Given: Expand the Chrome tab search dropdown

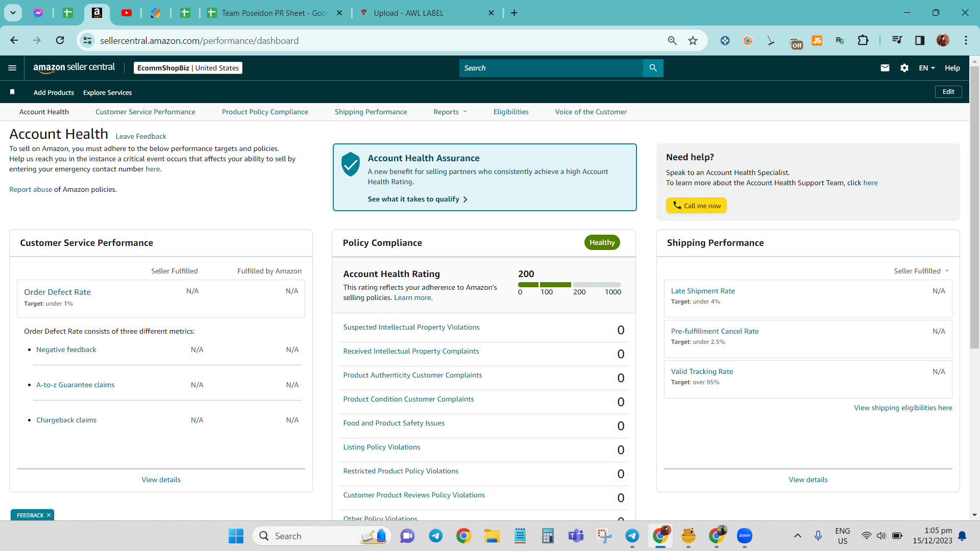Looking at the screenshot, I should pos(13,13).
